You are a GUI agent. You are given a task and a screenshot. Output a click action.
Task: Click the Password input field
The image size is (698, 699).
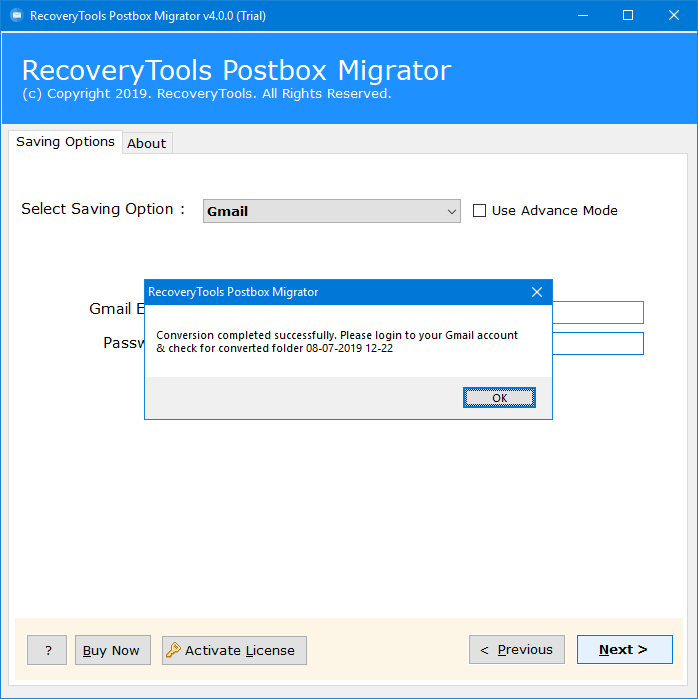[598, 343]
